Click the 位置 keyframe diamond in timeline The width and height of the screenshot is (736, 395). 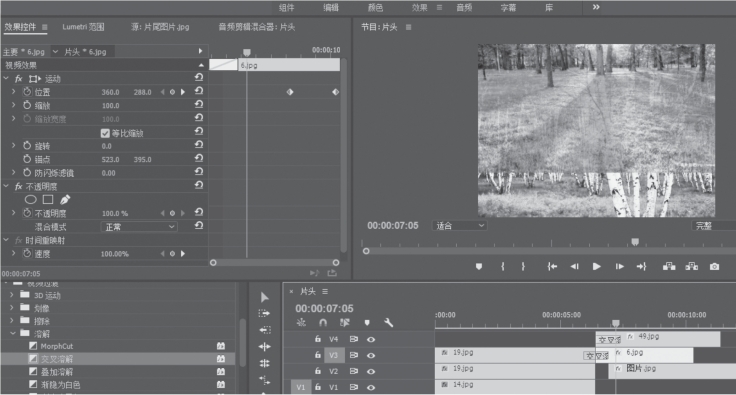point(290,92)
